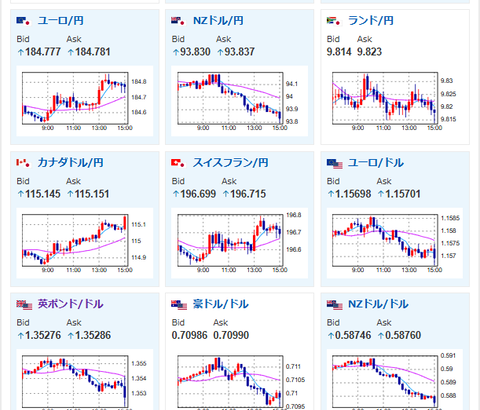Screen dimensions: 480x410
Task: Click the NZ Dollar/Yen flag icon
Action: (178, 21)
